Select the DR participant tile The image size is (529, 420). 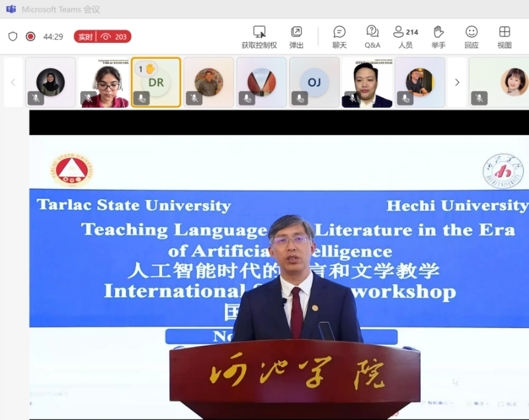tap(156, 82)
